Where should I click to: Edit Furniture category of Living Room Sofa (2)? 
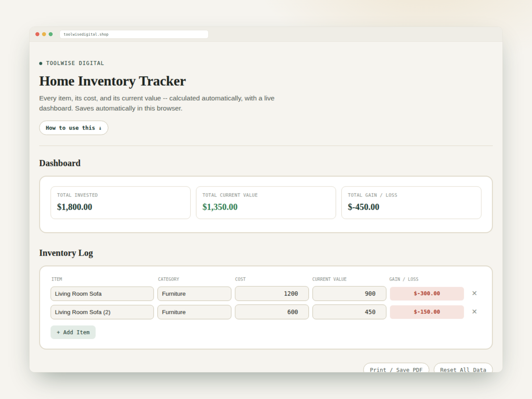[x=194, y=312]
